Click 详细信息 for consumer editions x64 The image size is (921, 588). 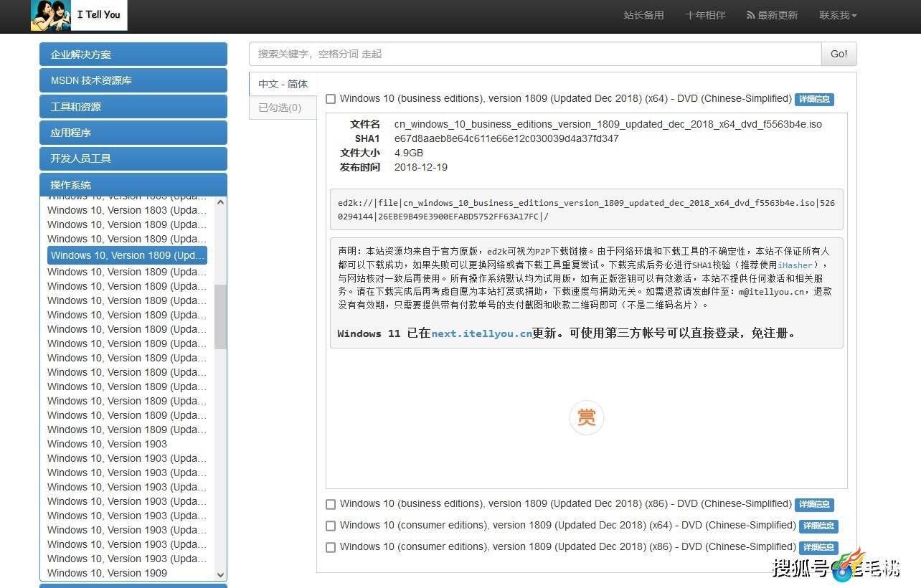point(818,526)
